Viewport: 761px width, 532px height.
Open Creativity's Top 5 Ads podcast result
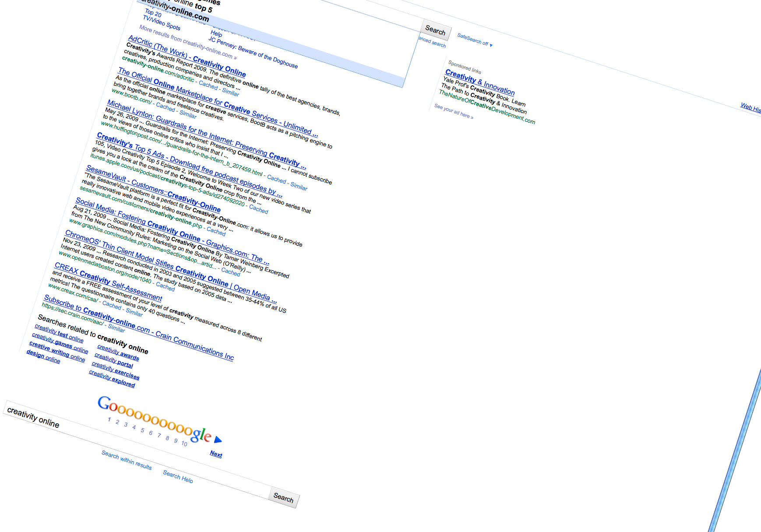(189, 164)
